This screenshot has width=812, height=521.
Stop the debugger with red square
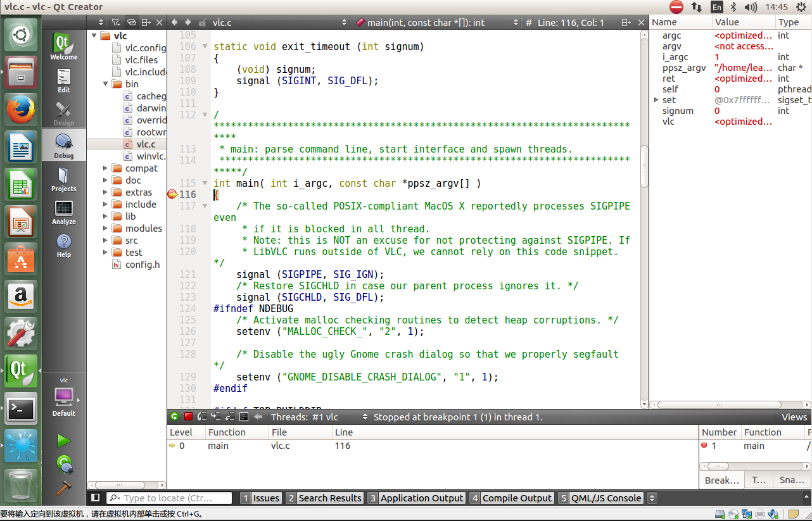188,417
